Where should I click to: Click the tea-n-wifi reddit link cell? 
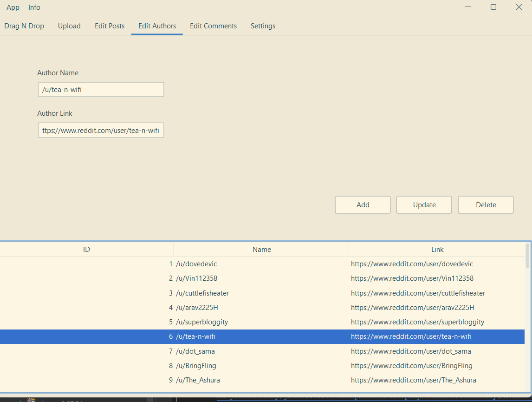(x=437, y=336)
